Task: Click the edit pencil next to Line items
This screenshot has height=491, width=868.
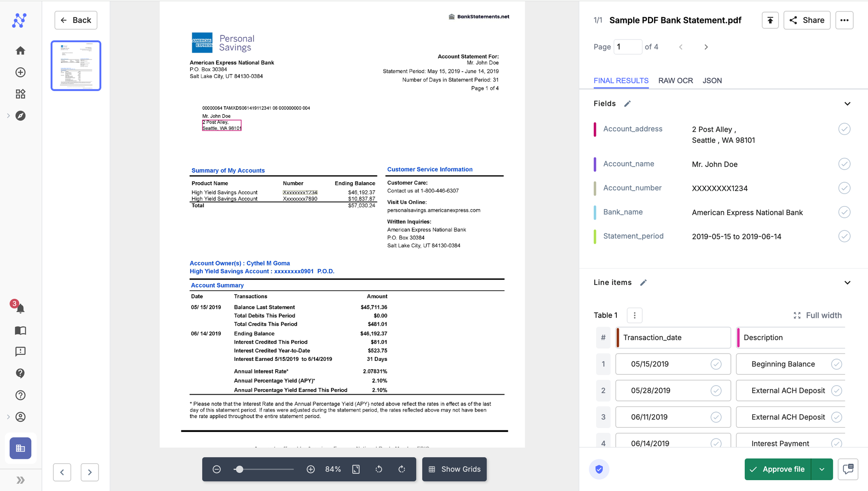Action: [643, 282]
